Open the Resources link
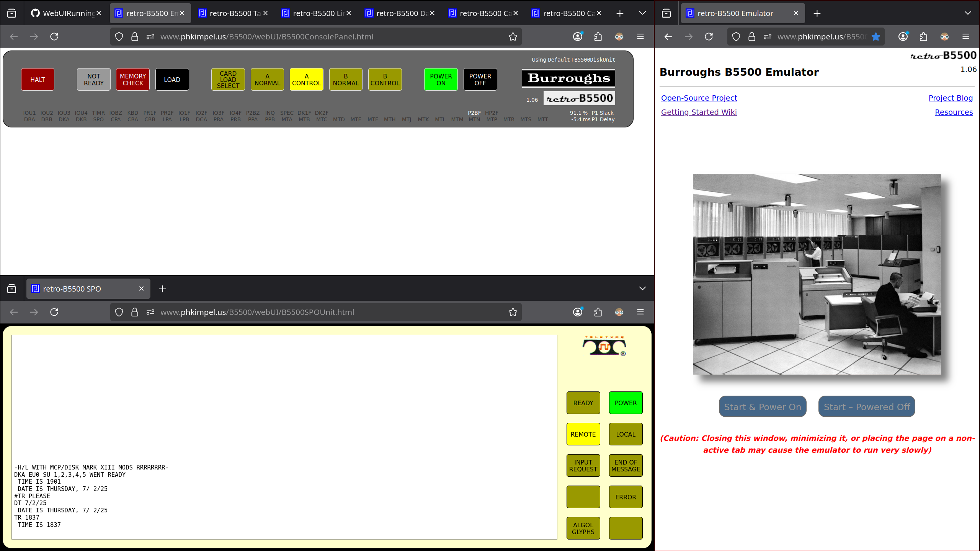The height and width of the screenshot is (551, 980). click(954, 112)
